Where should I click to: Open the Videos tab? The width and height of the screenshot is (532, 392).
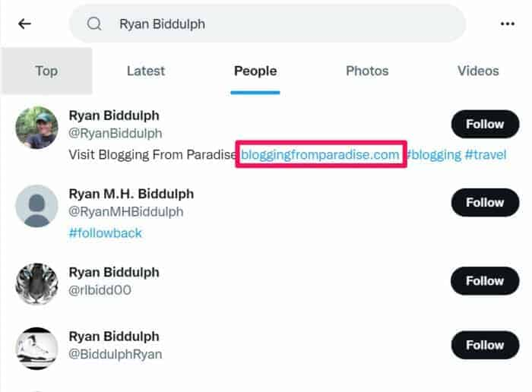[x=478, y=71]
